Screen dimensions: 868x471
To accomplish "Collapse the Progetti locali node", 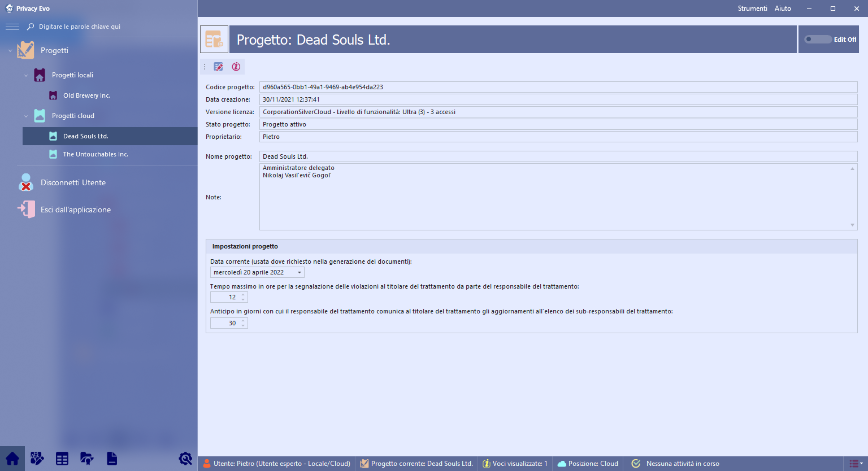I will click(x=26, y=75).
